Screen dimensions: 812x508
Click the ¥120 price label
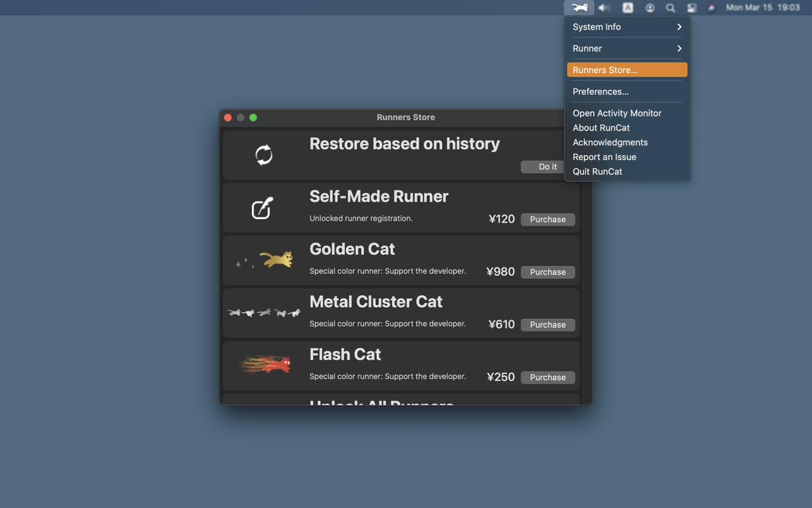(x=501, y=219)
